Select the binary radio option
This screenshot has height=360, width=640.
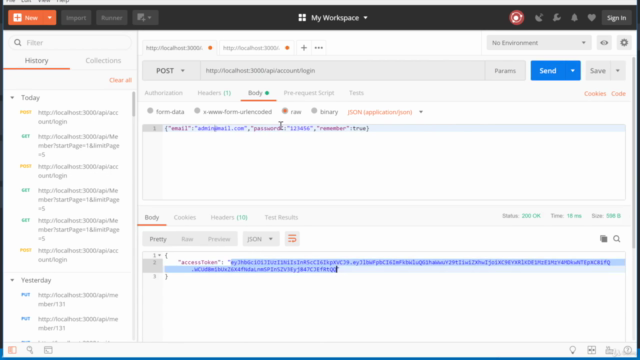(x=314, y=111)
